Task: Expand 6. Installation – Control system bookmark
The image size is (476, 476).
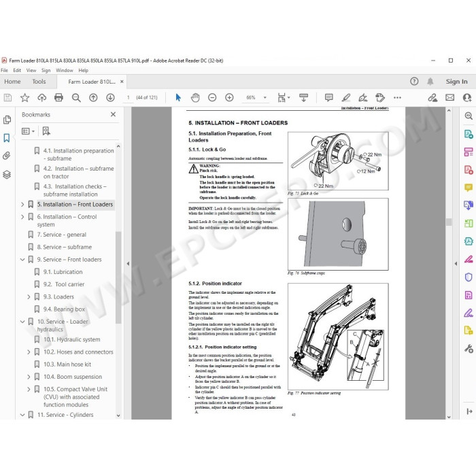Action: pyautogui.click(x=22, y=217)
